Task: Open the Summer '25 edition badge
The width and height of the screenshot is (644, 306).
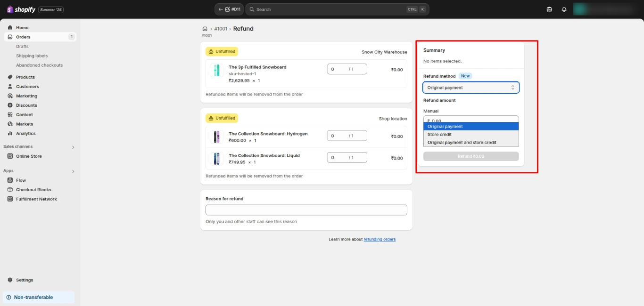Action: (x=51, y=9)
